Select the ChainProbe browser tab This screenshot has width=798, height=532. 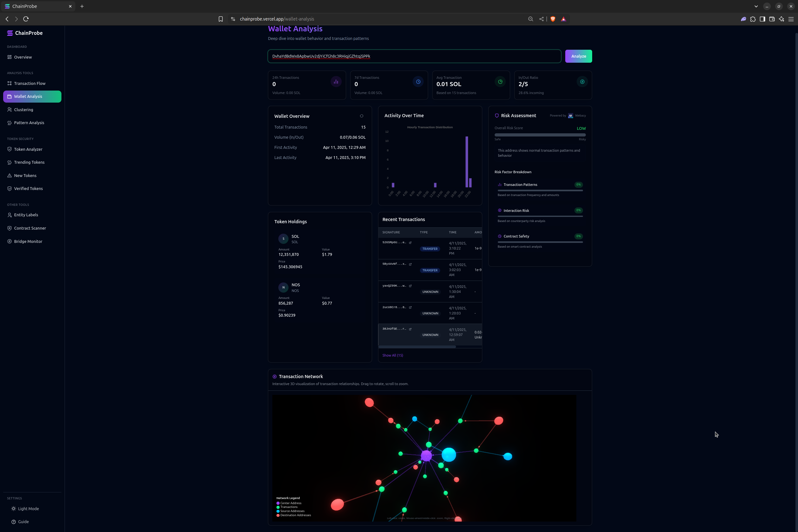point(37,6)
